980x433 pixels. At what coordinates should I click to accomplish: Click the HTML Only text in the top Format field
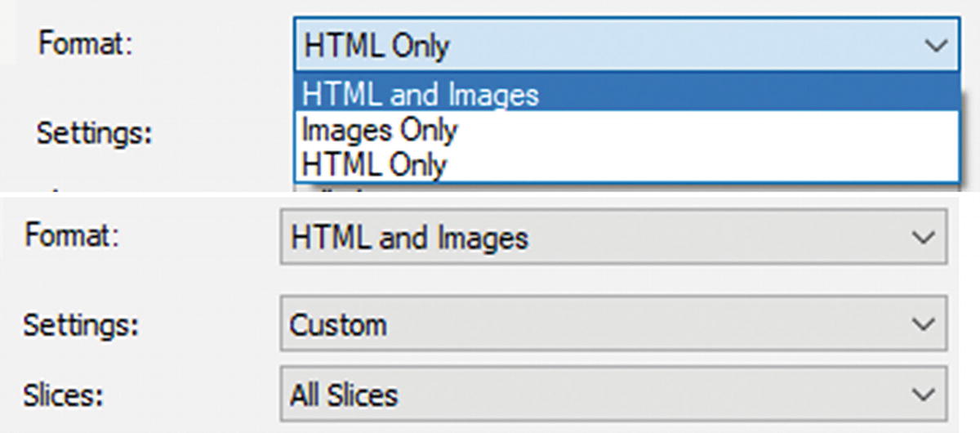pos(376,46)
